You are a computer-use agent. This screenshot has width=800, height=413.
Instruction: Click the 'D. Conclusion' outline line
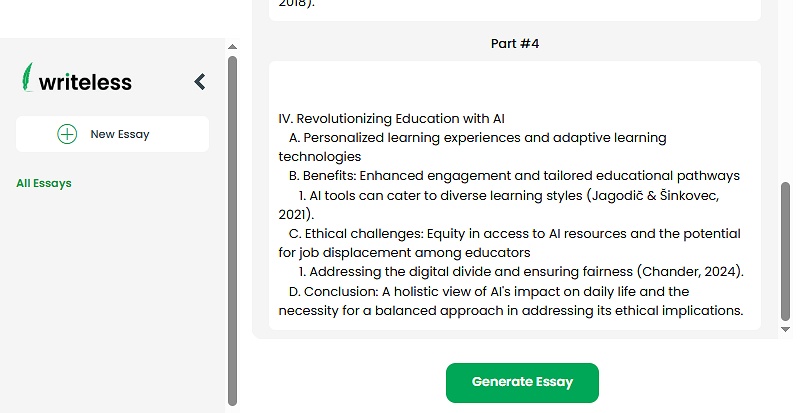tap(489, 292)
